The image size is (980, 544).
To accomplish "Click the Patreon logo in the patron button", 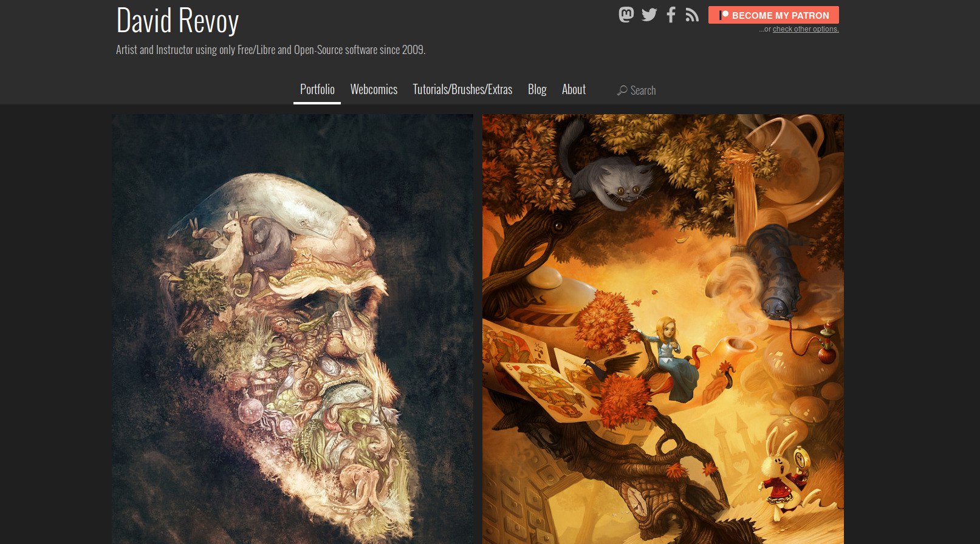I will tap(724, 15).
